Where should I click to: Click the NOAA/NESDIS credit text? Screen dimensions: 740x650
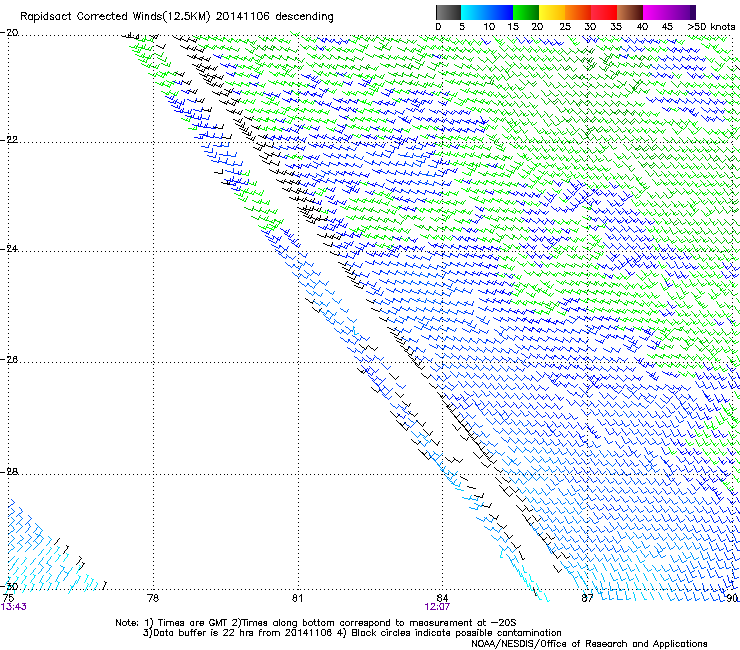[x=589, y=644]
